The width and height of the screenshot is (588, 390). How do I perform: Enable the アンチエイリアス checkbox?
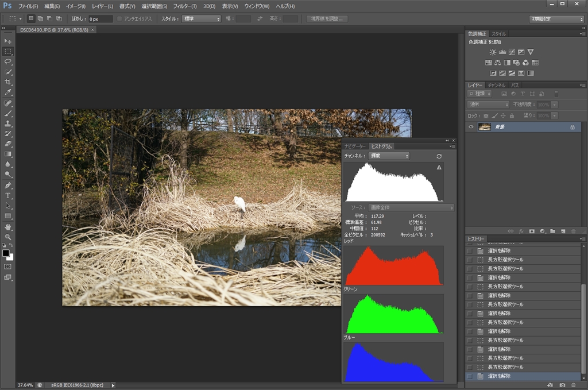pyautogui.click(x=119, y=19)
